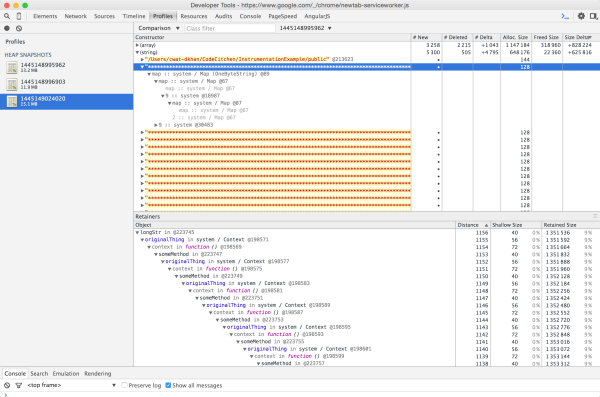This screenshot has height=397, width=600.
Task: Click the Size Delta value +828 224
Action: 580,45
